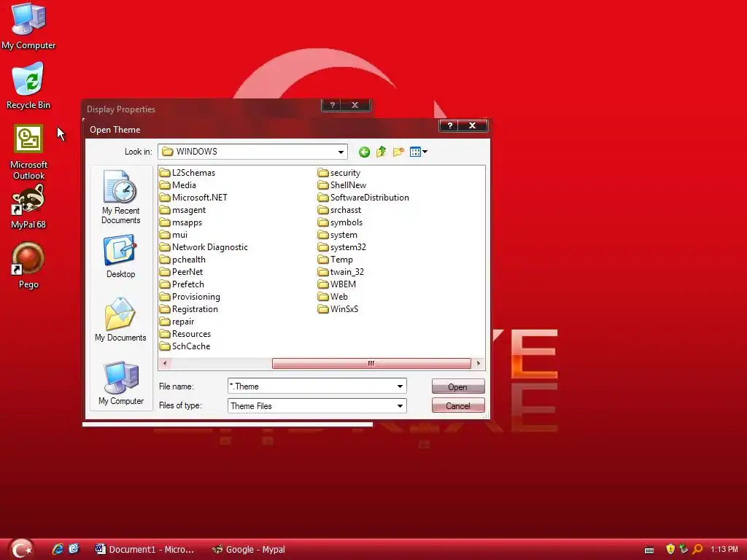Expand the Look in WINDOWS dropdown
747x560 pixels.
click(341, 152)
